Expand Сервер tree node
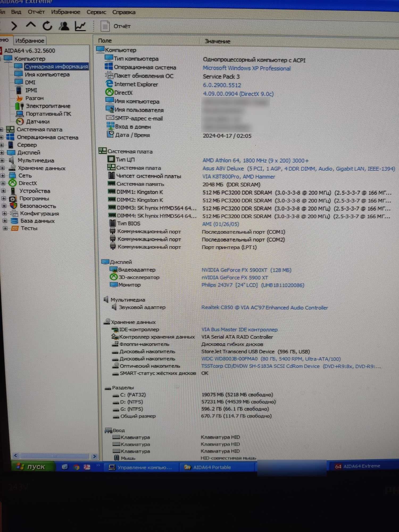 tap(2, 145)
